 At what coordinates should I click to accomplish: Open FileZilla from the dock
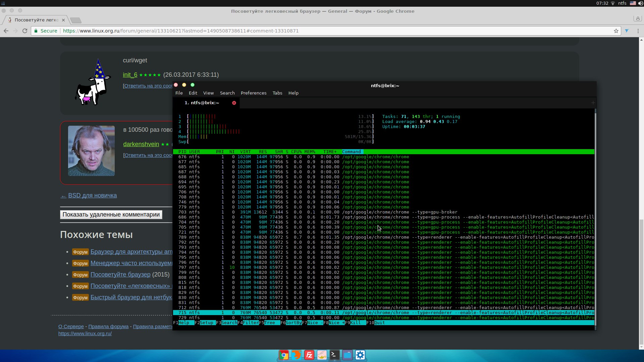[x=309, y=355]
